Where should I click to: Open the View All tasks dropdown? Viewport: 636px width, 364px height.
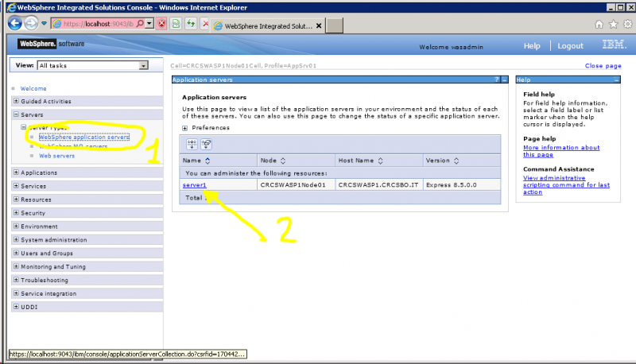point(144,65)
